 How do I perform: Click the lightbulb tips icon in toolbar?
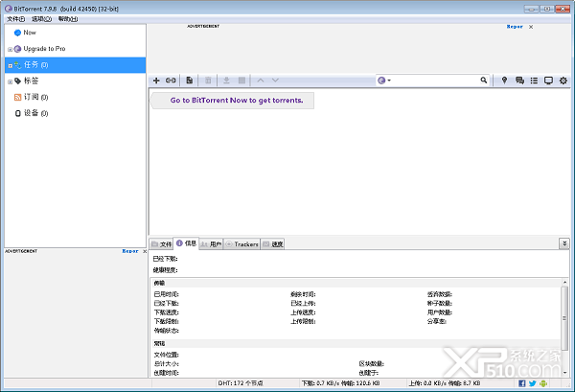point(504,81)
